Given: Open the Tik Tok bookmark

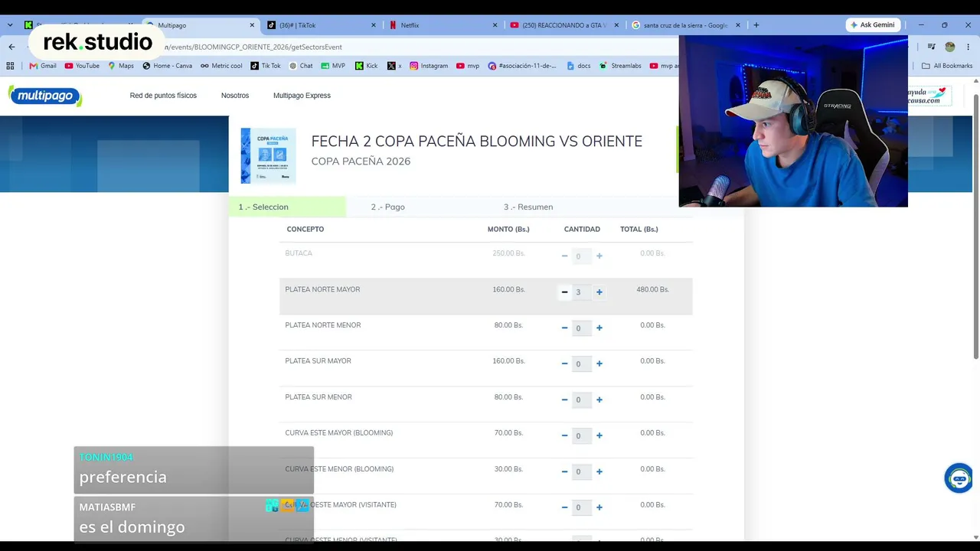Looking at the screenshot, I should [266, 66].
